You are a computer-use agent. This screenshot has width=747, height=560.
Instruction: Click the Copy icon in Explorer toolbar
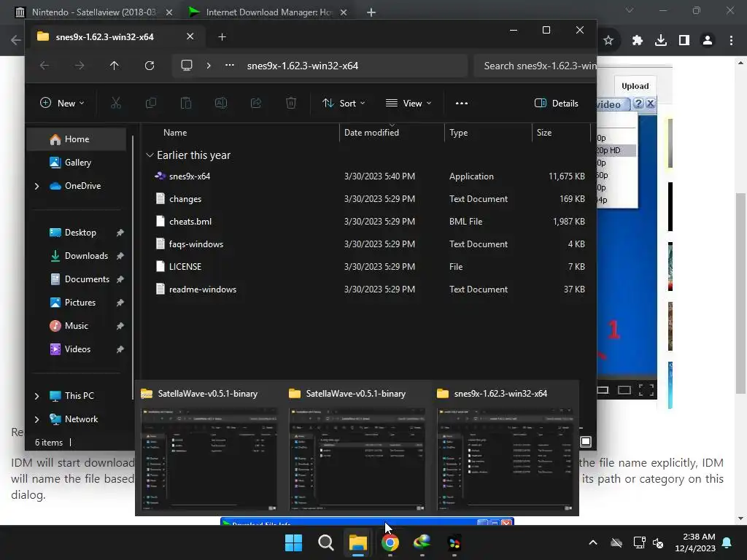click(150, 103)
